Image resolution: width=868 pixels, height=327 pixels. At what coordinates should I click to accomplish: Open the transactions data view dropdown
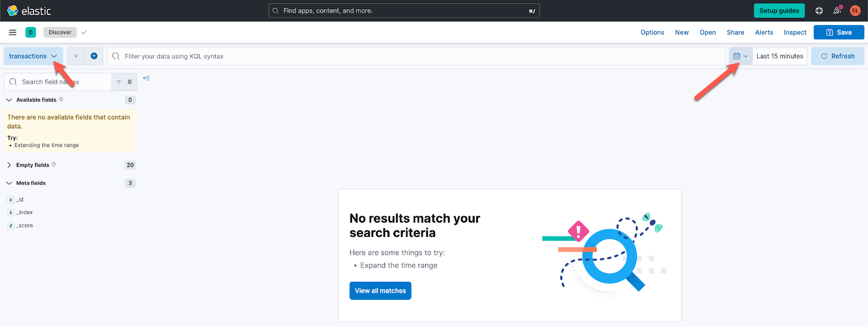tap(33, 56)
